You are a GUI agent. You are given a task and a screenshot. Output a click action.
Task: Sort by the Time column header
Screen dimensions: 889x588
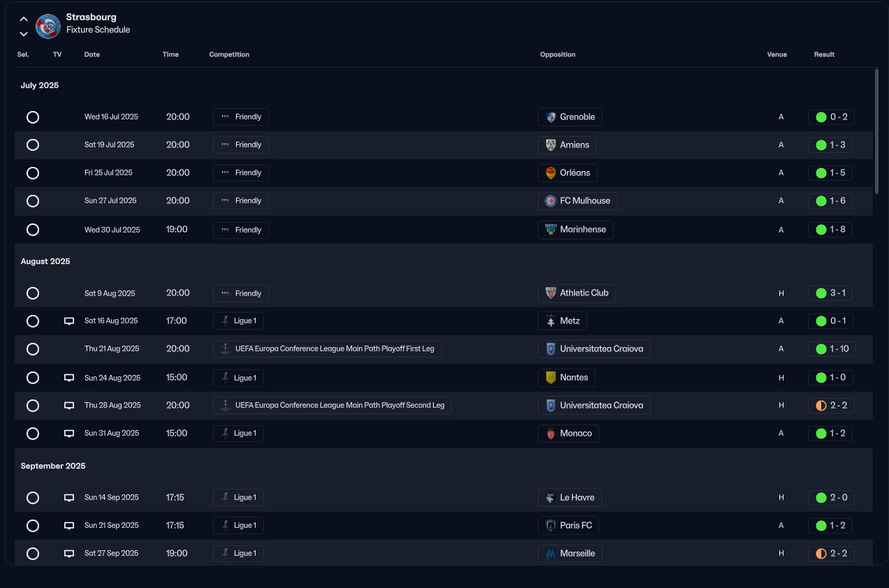[x=170, y=54]
